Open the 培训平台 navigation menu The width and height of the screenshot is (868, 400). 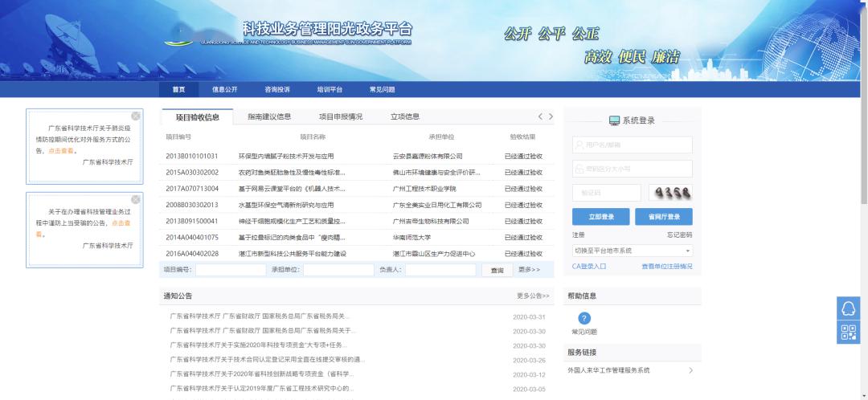(x=330, y=90)
